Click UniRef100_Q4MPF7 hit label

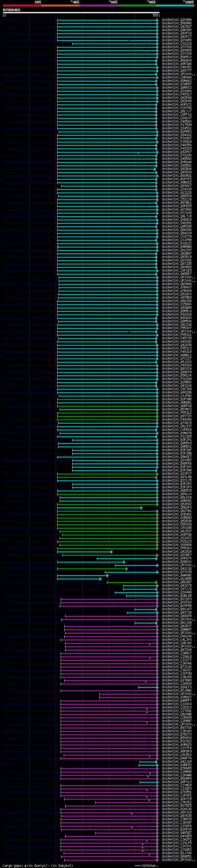pyautogui.click(x=177, y=700)
